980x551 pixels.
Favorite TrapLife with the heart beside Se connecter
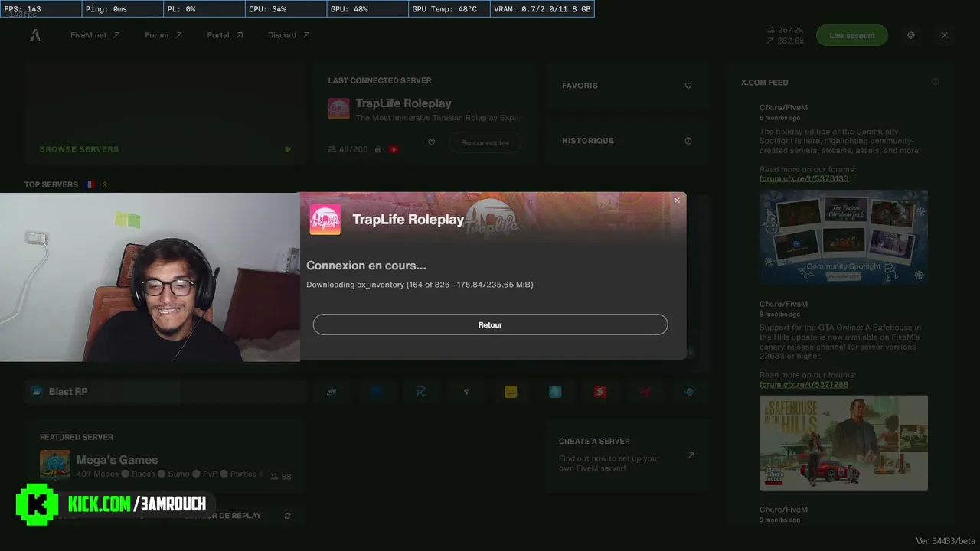tap(432, 142)
